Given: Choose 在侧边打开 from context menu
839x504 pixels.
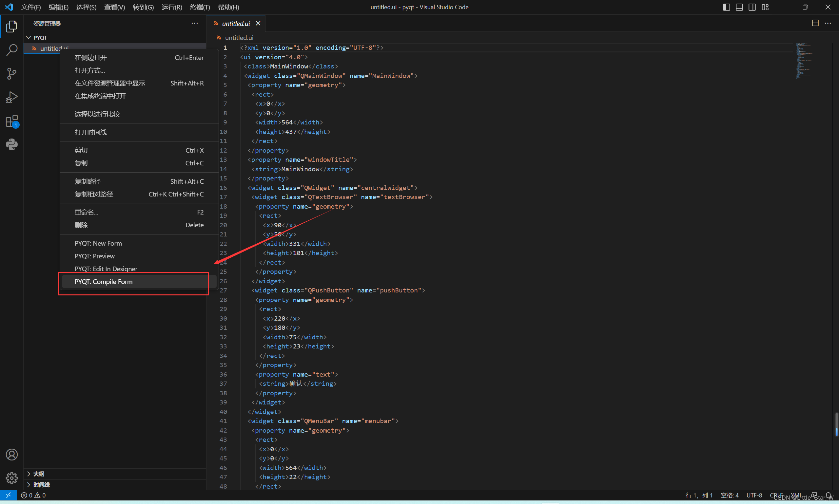Looking at the screenshot, I should [x=139, y=58].
